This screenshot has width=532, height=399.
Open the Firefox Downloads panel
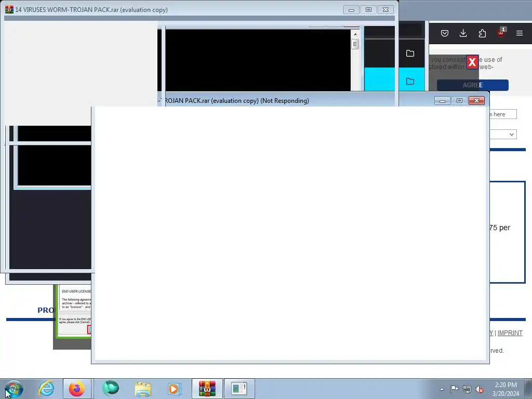pyautogui.click(x=463, y=33)
